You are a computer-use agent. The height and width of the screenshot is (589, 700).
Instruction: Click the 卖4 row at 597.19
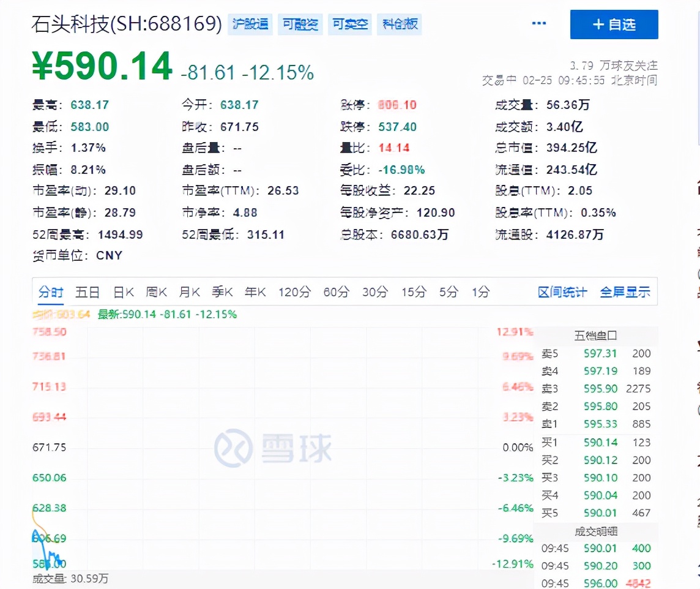point(596,371)
